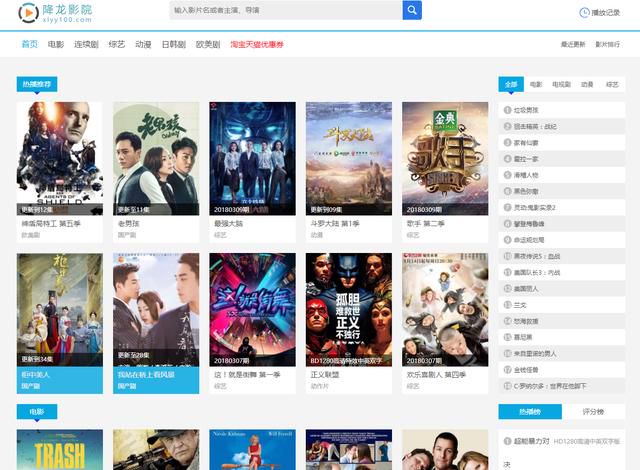Click the 欢乐喜剧人 第四季 title link
Screen dimensions: 640x470
436,375
